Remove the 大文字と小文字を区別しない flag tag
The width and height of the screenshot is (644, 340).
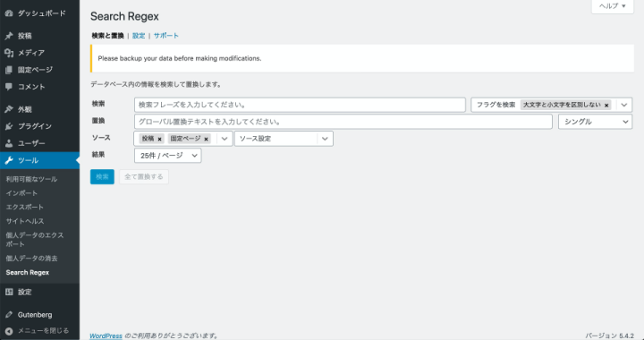click(x=606, y=105)
